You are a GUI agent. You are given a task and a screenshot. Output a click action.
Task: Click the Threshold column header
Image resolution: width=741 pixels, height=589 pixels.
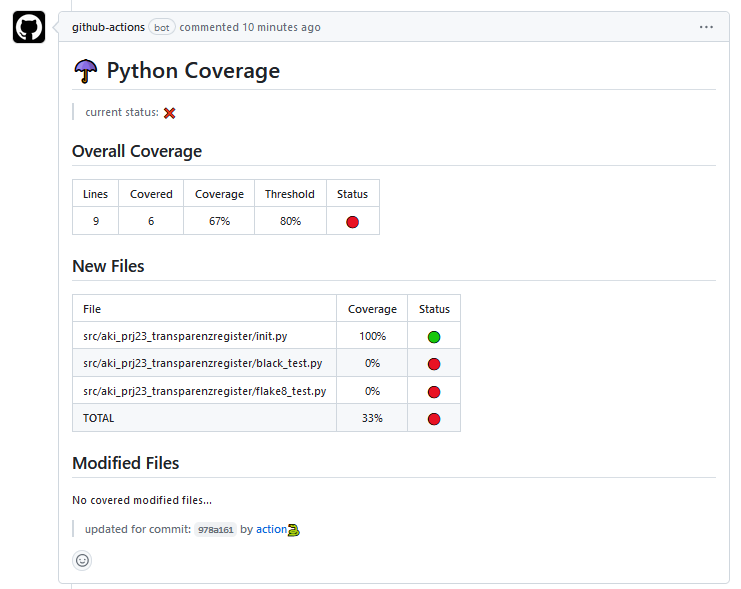290,194
